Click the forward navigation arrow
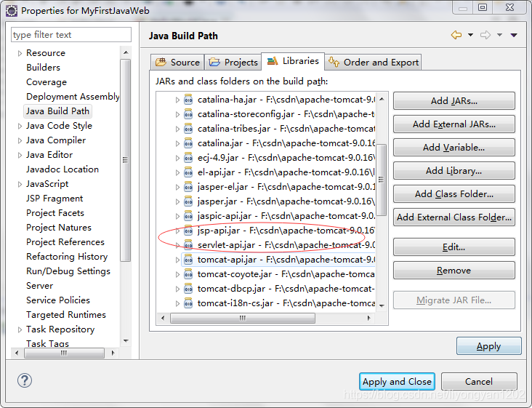 485,35
